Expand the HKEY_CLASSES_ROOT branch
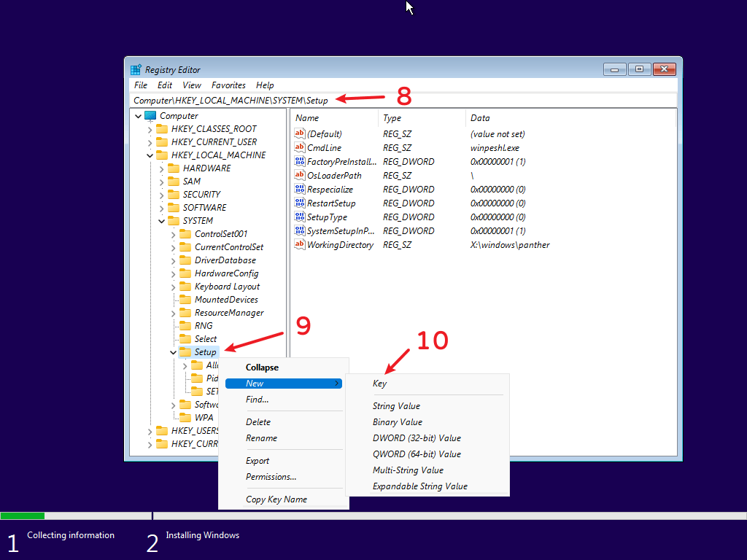 point(150,129)
